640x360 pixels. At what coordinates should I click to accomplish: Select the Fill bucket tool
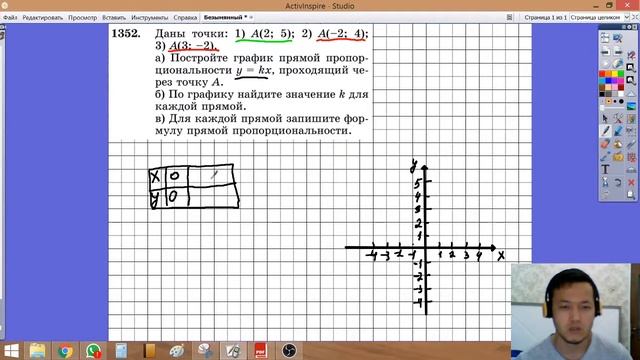tap(618, 144)
